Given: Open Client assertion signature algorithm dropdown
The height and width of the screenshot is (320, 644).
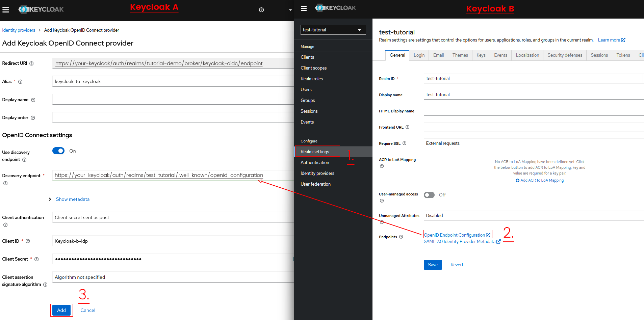Looking at the screenshot, I should pos(173,277).
